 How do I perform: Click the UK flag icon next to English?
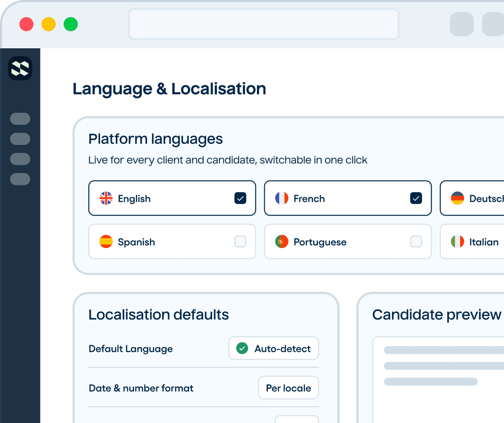[x=106, y=198]
